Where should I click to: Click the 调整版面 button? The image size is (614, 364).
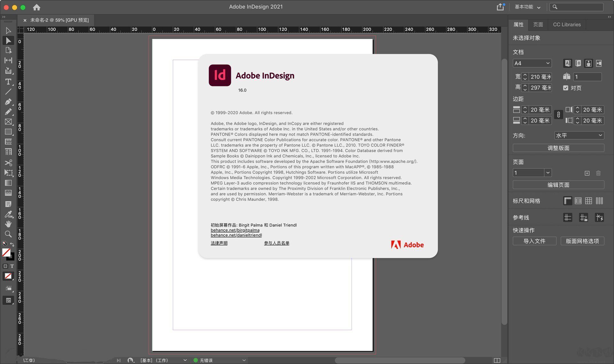pos(558,148)
